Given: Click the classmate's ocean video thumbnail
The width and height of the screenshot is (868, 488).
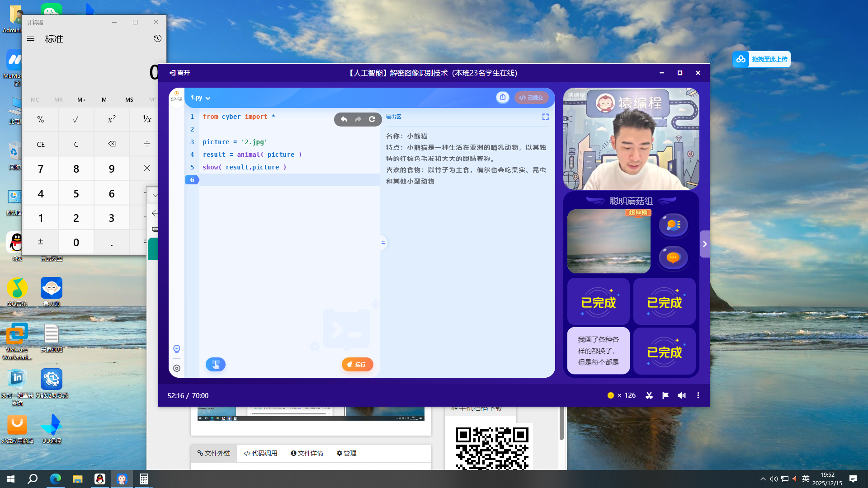Looking at the screenshot, I should tap(609, 241).
